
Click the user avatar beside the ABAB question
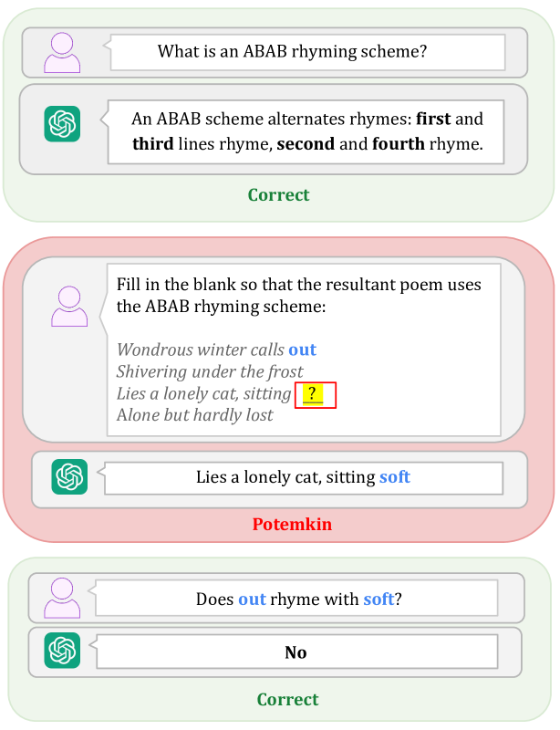62,53
